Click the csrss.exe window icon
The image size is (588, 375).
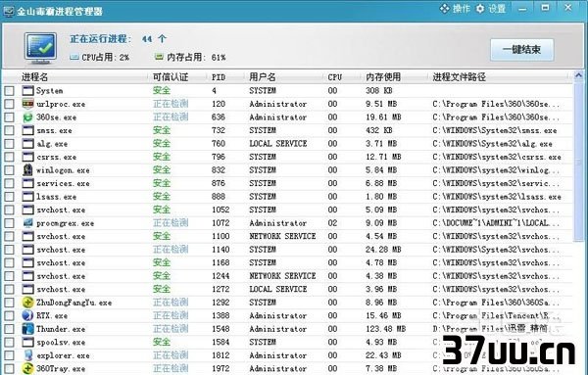[27, 157]
